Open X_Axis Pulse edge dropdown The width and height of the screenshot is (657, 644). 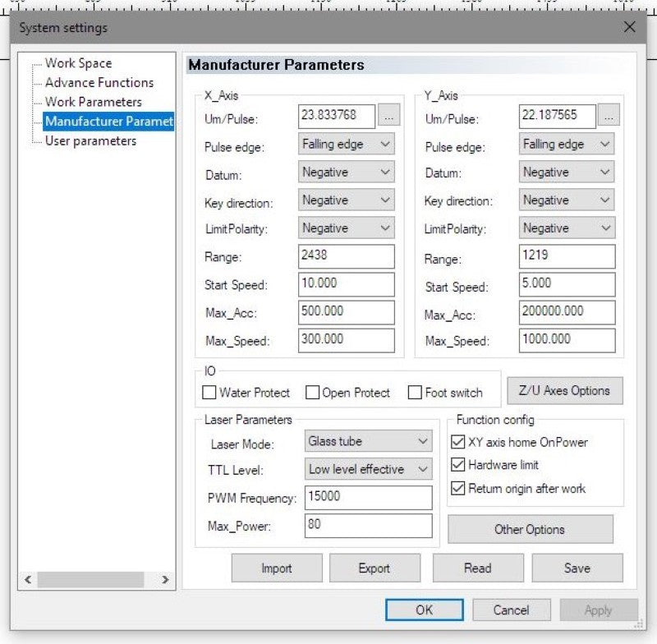(x=346, y=144)
